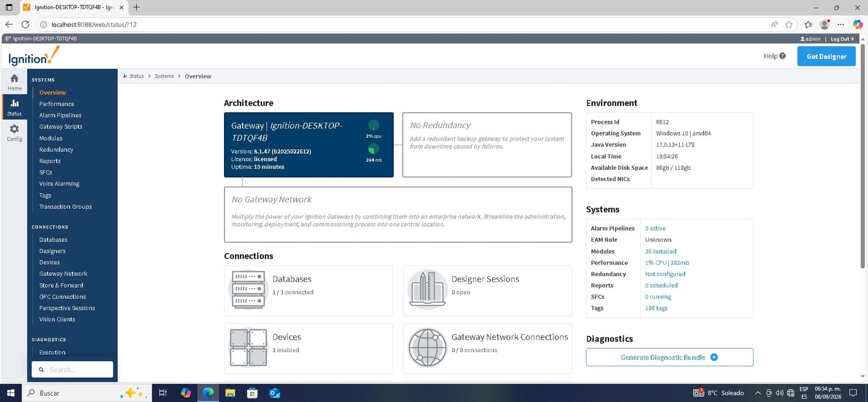This screenshot has width=868, height=402.
Task: Open Edge from the taskbar
Action: point(208,393)
